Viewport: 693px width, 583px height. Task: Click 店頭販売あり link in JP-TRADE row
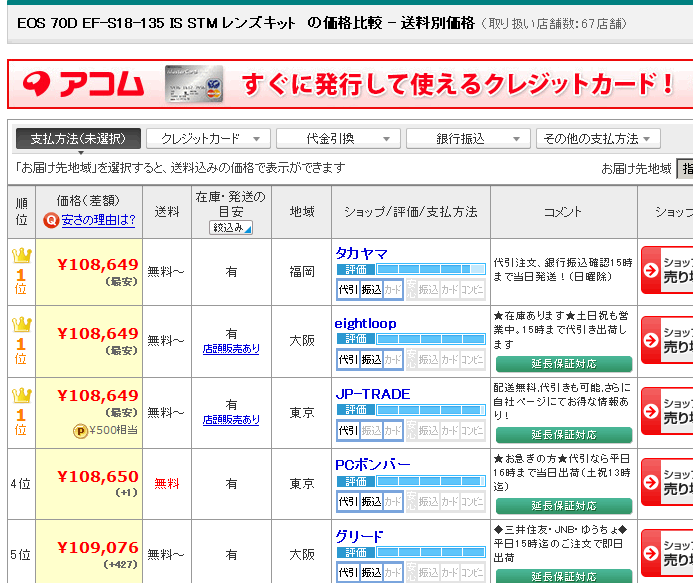point(231,419)
